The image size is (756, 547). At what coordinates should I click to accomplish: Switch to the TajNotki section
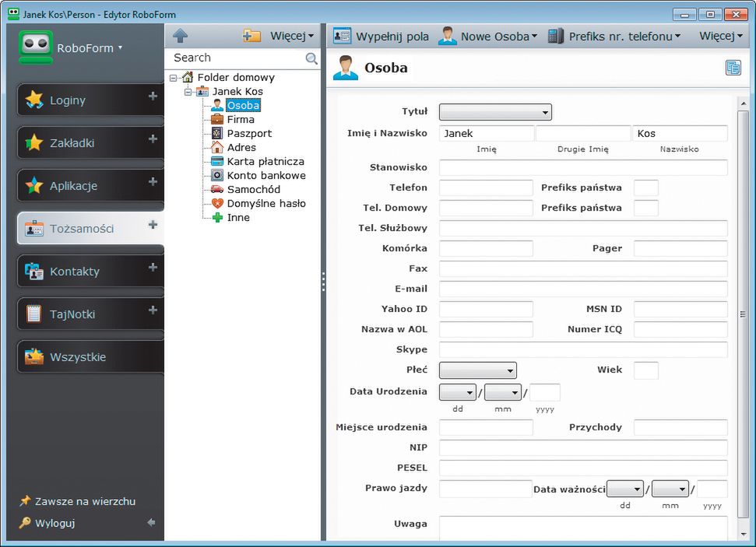[72, 314]
